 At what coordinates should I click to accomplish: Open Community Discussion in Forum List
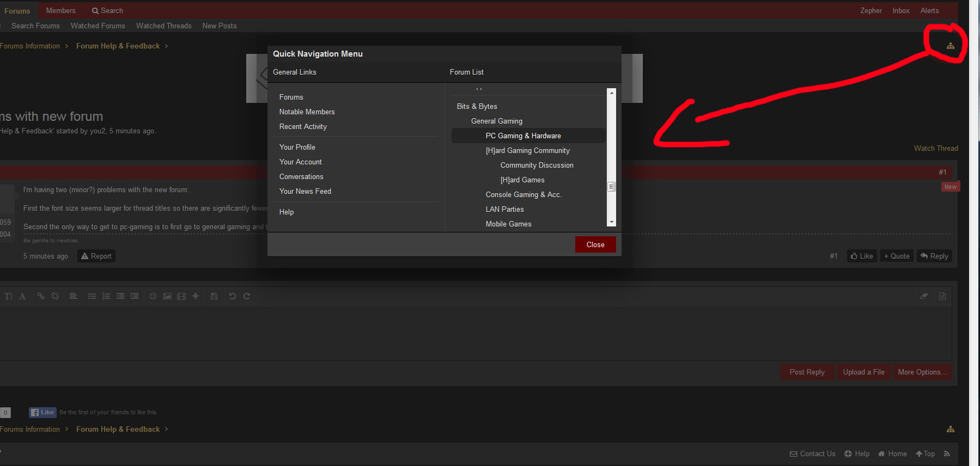(537, 165)
